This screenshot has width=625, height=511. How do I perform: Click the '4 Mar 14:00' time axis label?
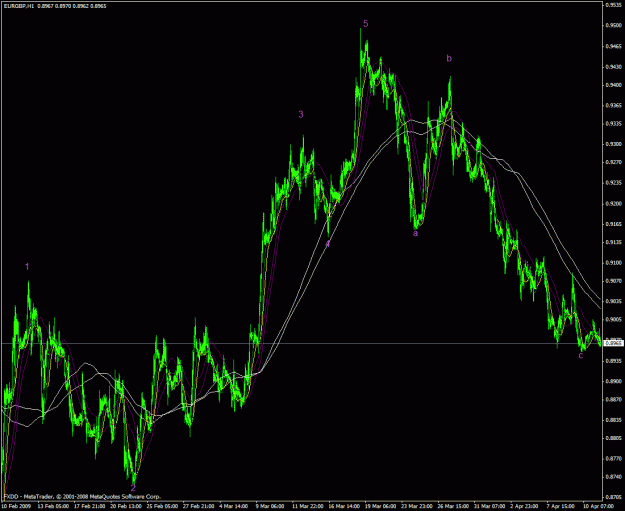(234, 506)
